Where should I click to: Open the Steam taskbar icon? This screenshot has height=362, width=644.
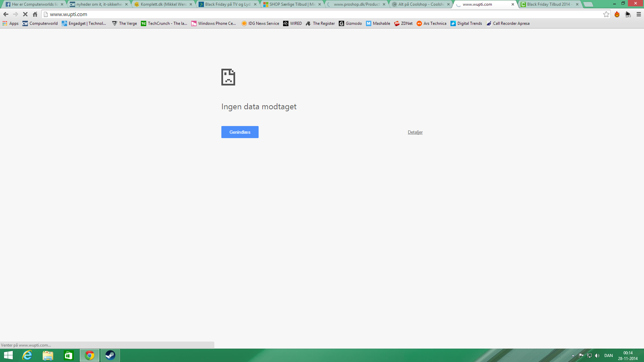tap(110, 355)
